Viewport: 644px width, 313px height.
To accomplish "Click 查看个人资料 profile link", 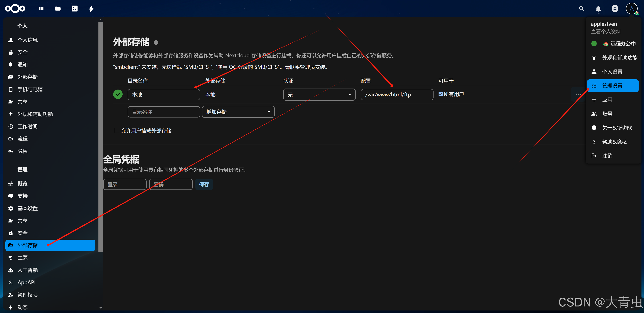I will tap(605, 32).
